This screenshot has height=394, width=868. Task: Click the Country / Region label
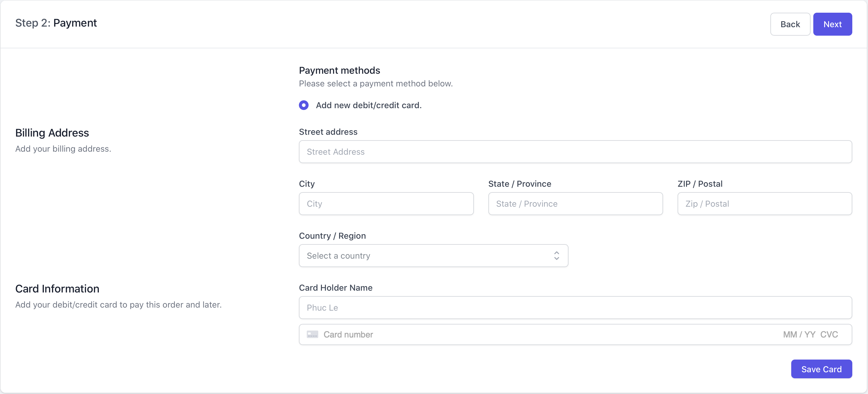(332, 236)
